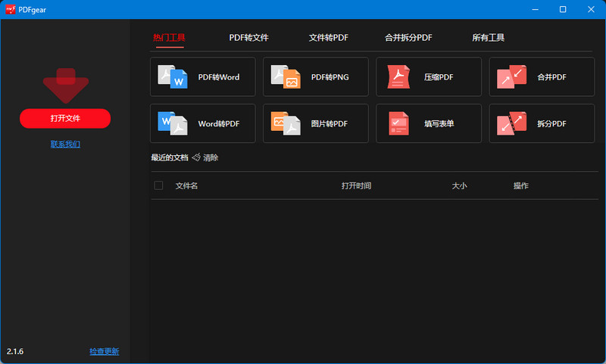Click the 打开时间 column header

coord(356,185)
